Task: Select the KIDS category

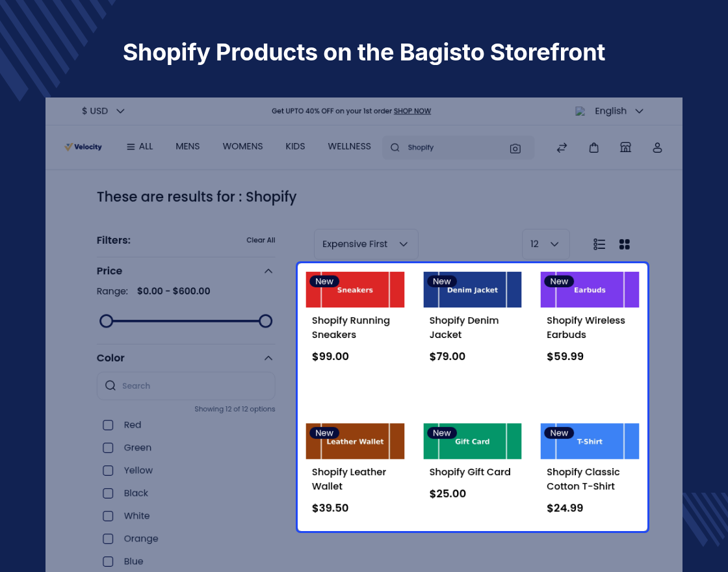Action: click(295, 146)
